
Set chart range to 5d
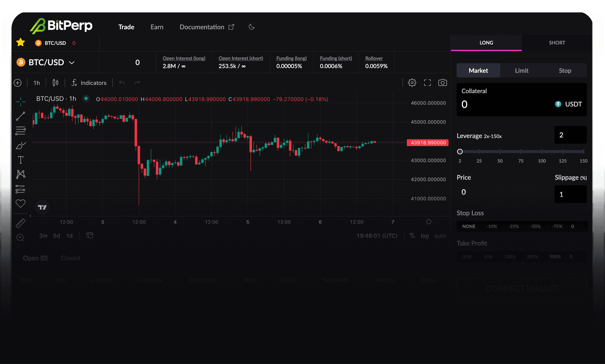57,236
